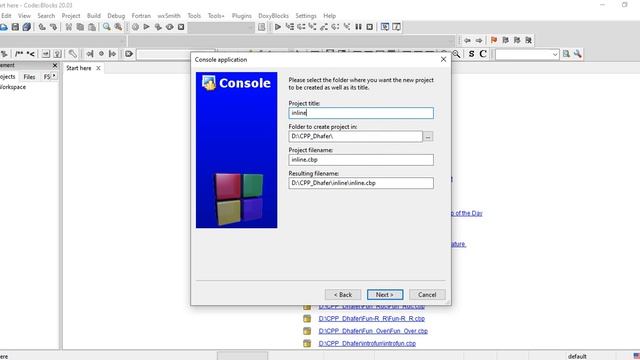Click the Stop debugger icon
This screenshot has width=640, height=360.
click(x=370, y=27)
